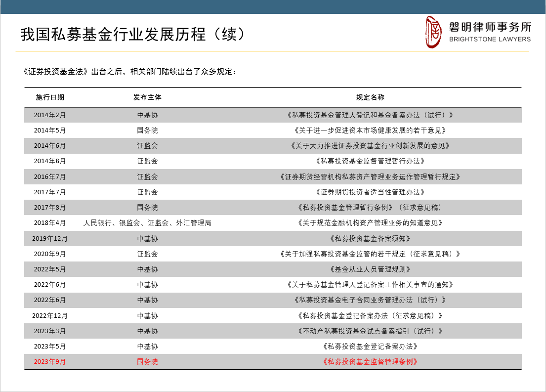
Task: Select the date cell 2022年5月
Action: pos(50,269)
